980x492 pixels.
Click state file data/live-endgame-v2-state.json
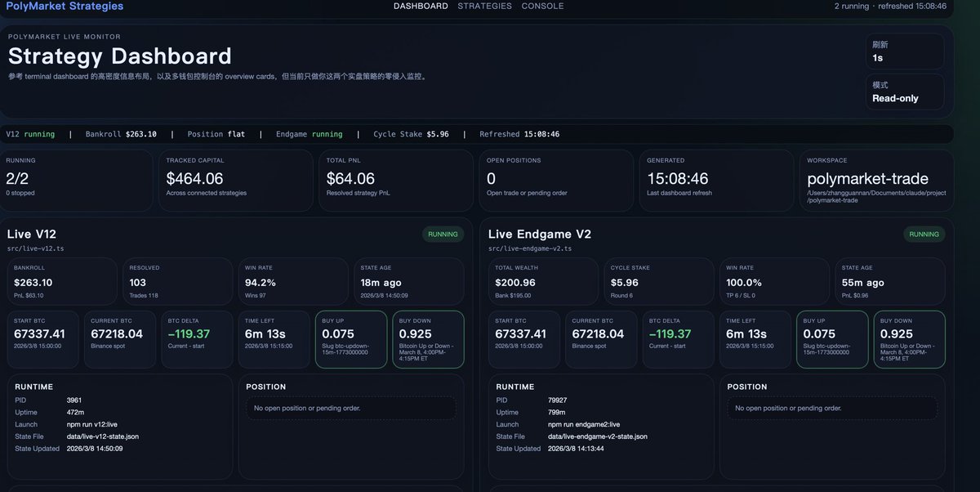click(597, 437)
